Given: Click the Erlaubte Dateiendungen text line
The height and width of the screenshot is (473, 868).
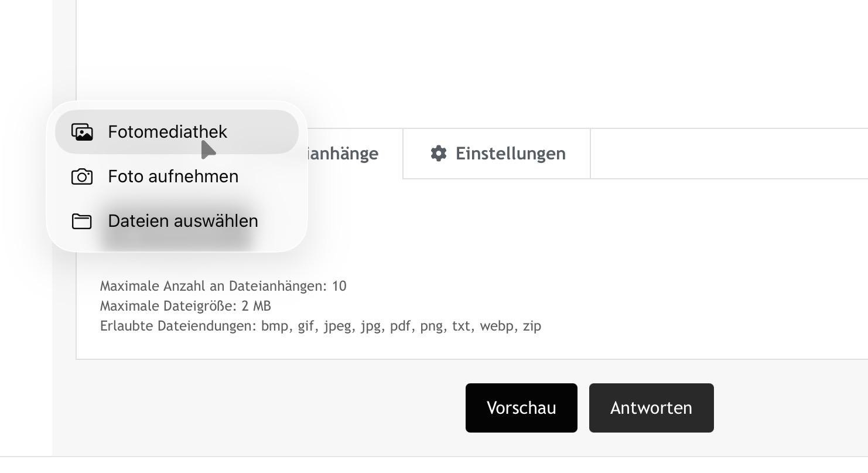Looking at the screenshot, I should point(320,326).
